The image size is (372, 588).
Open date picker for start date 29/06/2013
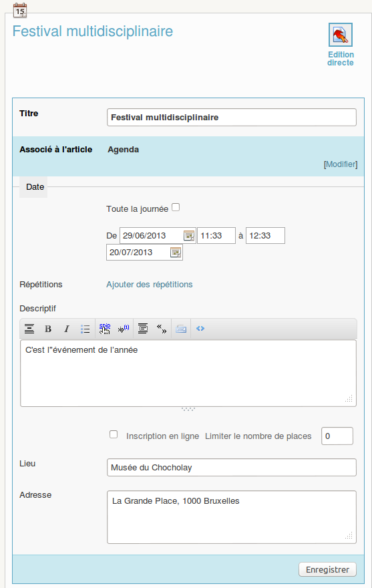189,235
